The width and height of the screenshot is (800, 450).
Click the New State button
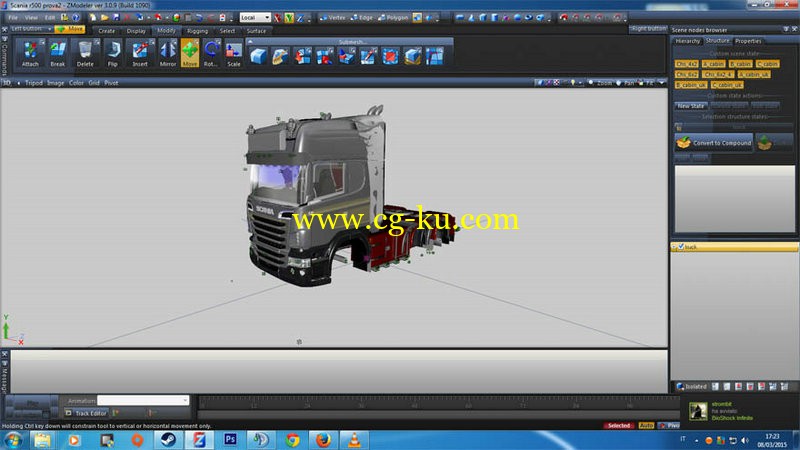(x=691, y=106)
